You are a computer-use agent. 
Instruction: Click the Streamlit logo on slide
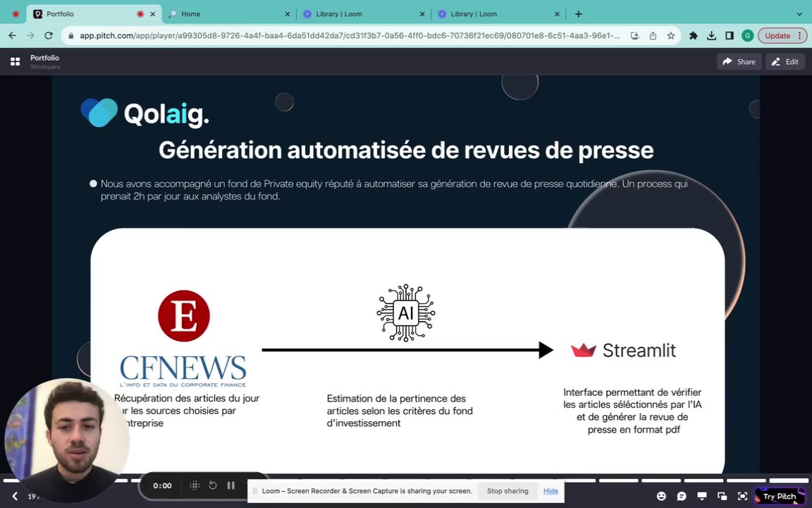[623, 351]
